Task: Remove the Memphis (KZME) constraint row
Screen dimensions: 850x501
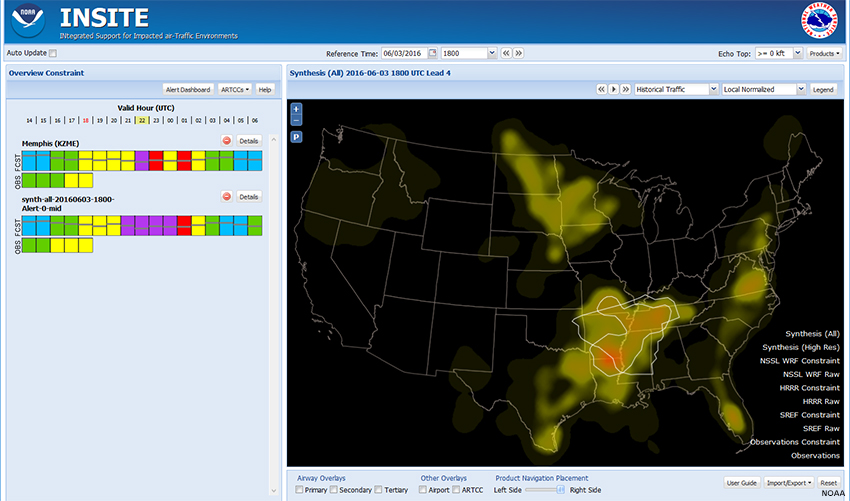Action: pos(227,141)
